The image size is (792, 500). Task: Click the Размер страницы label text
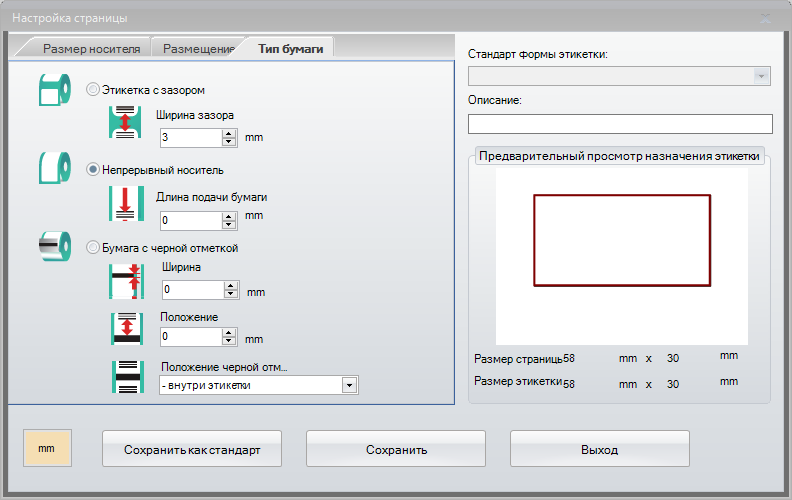(518, 359)
